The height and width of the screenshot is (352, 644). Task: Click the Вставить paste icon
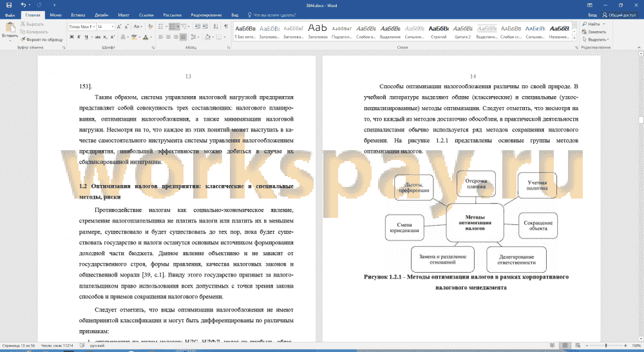pyautogui.click(x=10, y=28)
